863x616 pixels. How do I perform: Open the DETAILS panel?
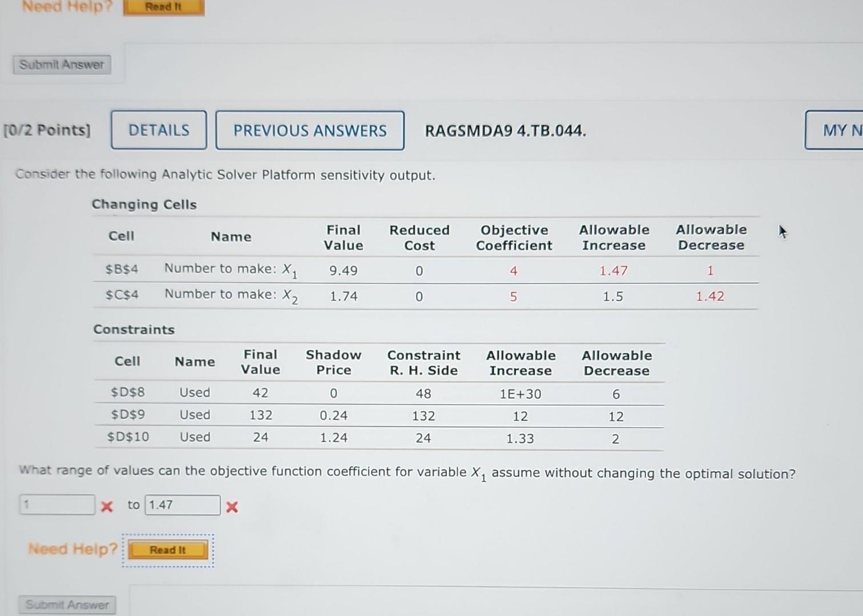click(x=158, y=130)
